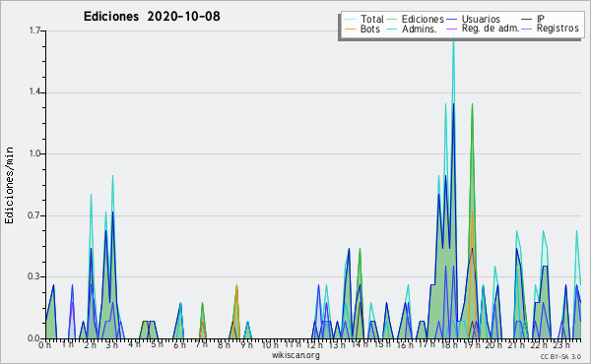Click the magenta Reg. de adm. legend swatch
The width and height of the screenshot is (591, 364).
(x=451, y=29)
